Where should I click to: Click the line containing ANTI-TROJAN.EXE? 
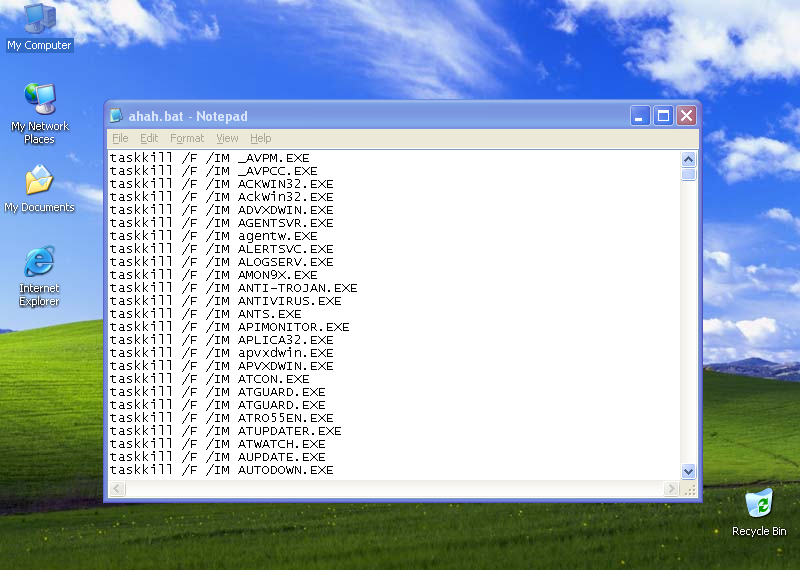coord(233,288)
